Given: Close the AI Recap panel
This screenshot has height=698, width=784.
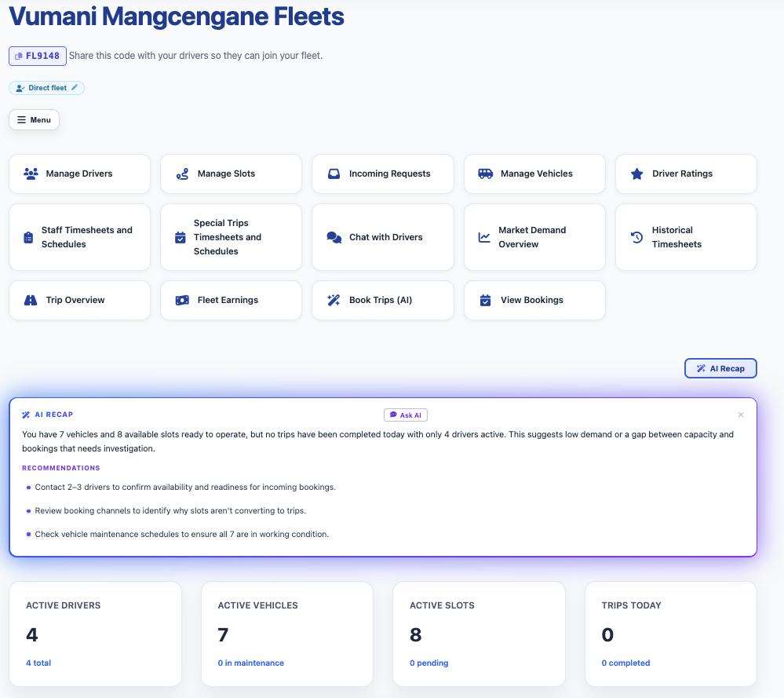Looking at the screenshot, I should (x=741, y=415).
